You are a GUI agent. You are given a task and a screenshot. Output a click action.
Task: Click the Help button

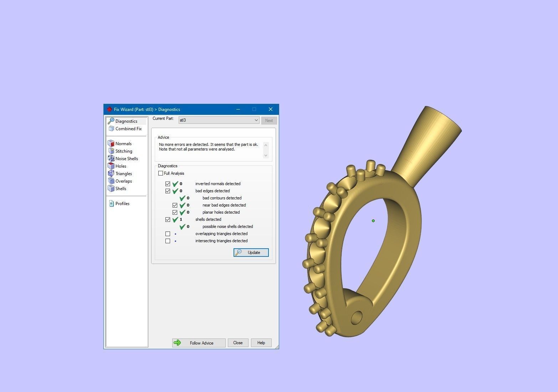(x=261, y=343)
